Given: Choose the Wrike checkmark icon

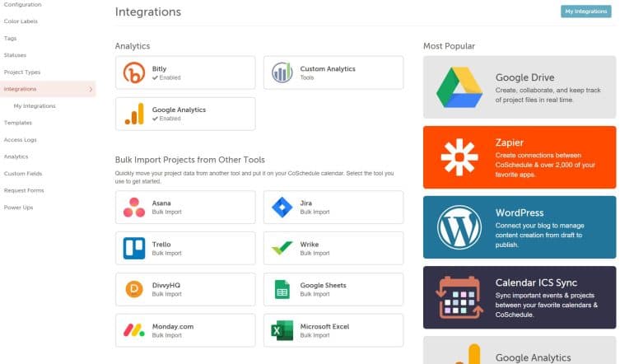Looking at the screenshot, I should coord(282,248).
